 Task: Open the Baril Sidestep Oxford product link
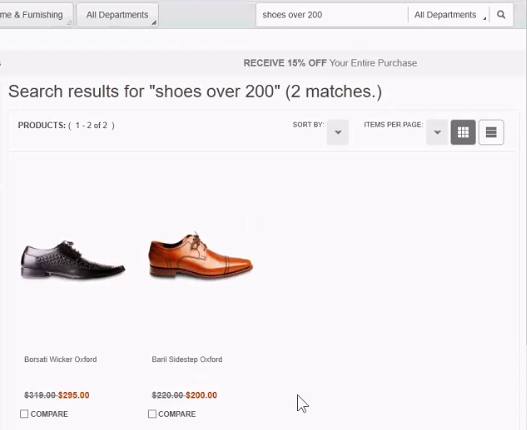pyautogui.click(x=187, y=359)
